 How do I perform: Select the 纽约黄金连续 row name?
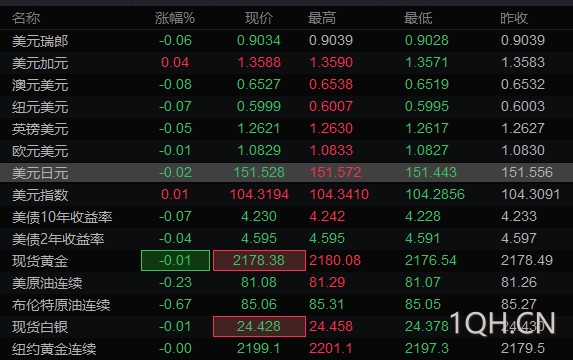click(54, 349)
